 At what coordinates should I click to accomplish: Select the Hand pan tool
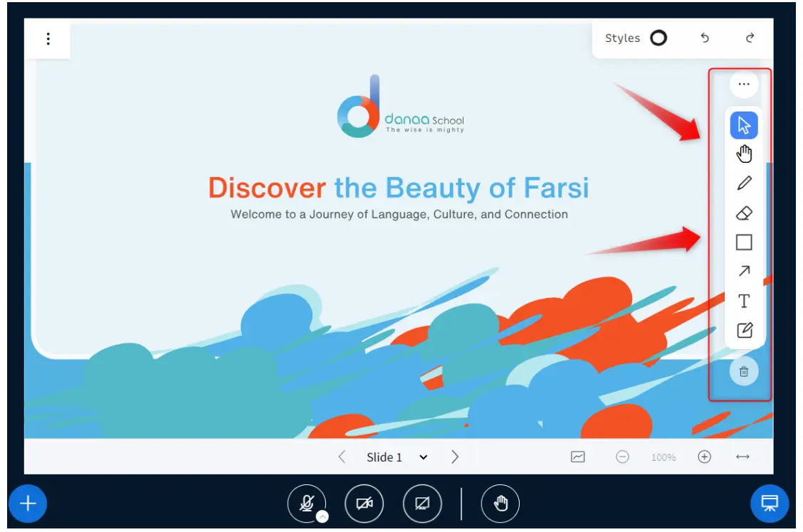[744, 154]
